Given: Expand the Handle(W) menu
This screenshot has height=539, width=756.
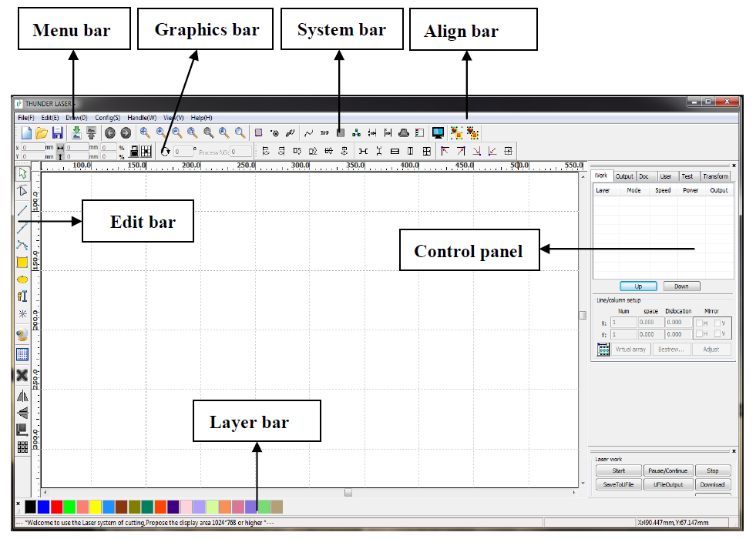Looking at the screenshot, I should click(x=142, y=117).
